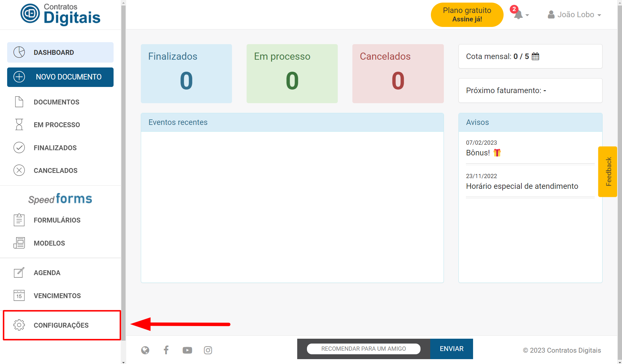Viewport: 622px width, 364px height.
Task: Open the Feedback side tab
Action: (607, 172)
